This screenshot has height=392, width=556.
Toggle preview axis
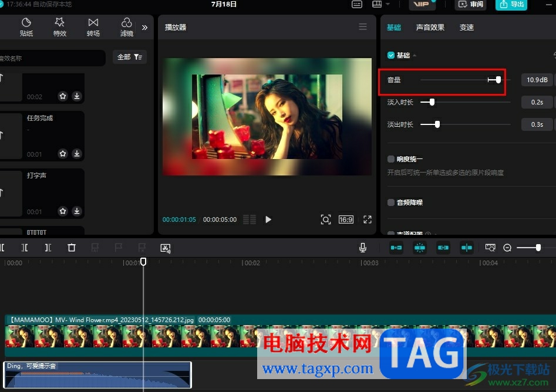(x=467, y=248)
